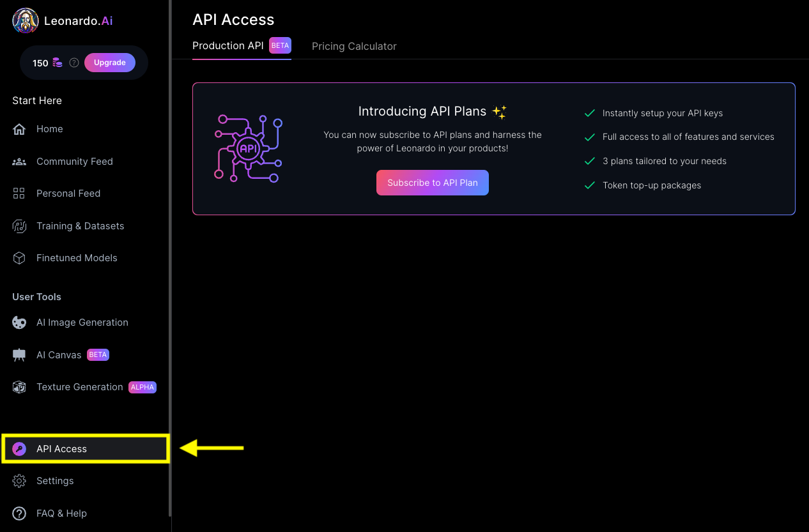Click the User Tools section label
809x532 pixels.
[x=37, y=297]
